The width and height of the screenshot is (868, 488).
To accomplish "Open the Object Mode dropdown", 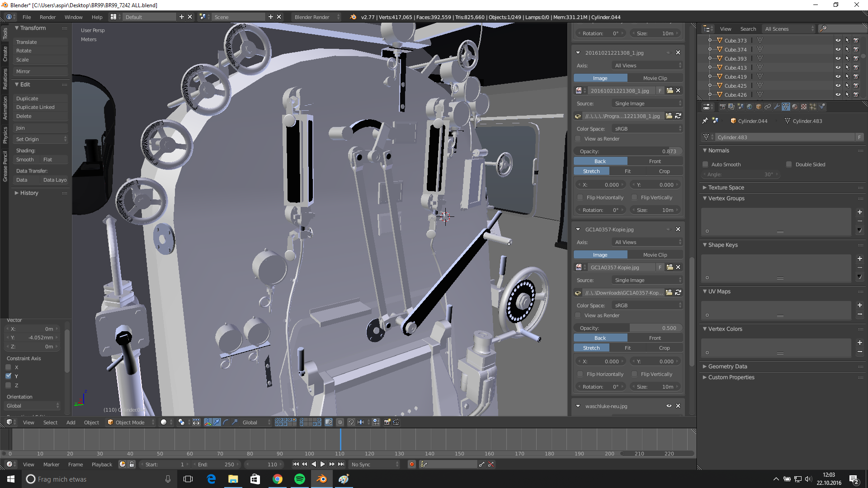I will pos(130,422).
